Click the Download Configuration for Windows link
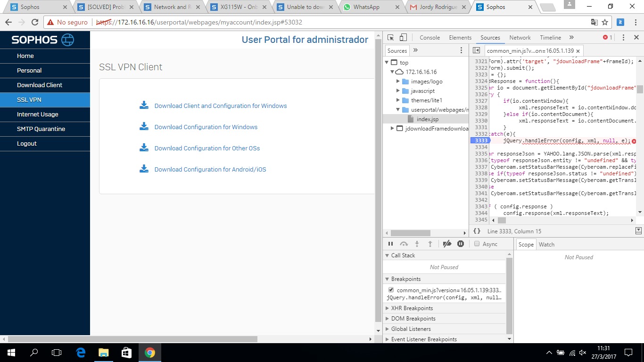The image size is (644, 362). tap(206, 127)
